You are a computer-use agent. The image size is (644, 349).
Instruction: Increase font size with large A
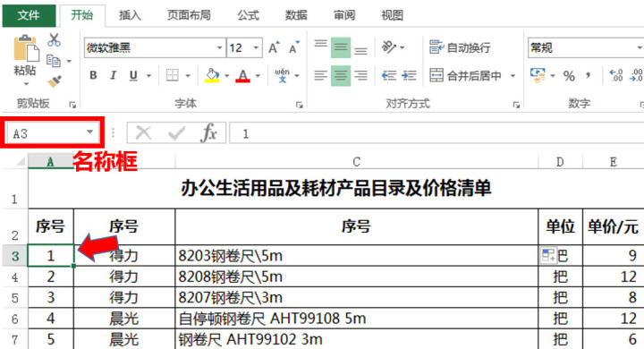click(274, 47)
